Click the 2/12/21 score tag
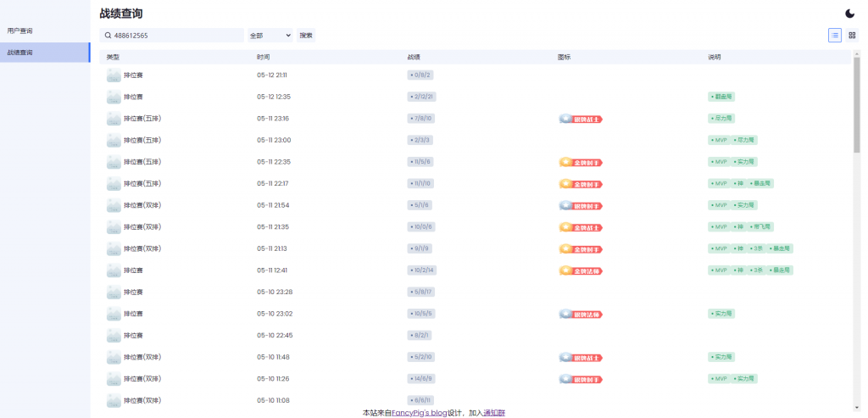The height and width of the screenshot is (418, 868). pyautogui.click(x=422, y=97)
